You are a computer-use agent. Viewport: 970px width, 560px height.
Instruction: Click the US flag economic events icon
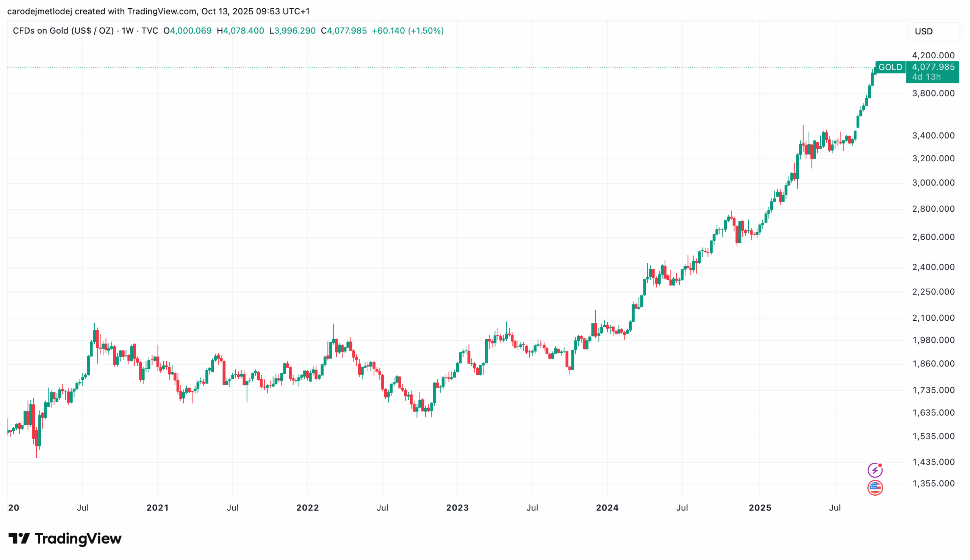point(875,488)
